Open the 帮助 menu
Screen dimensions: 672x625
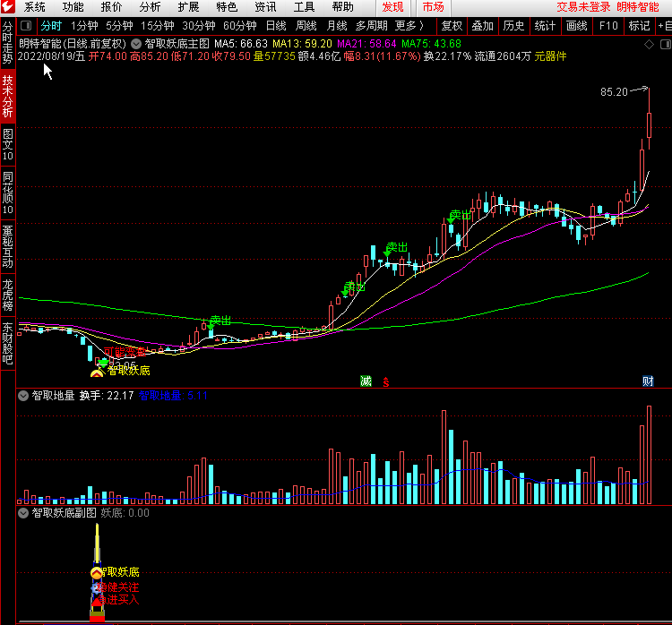[342, 7]
